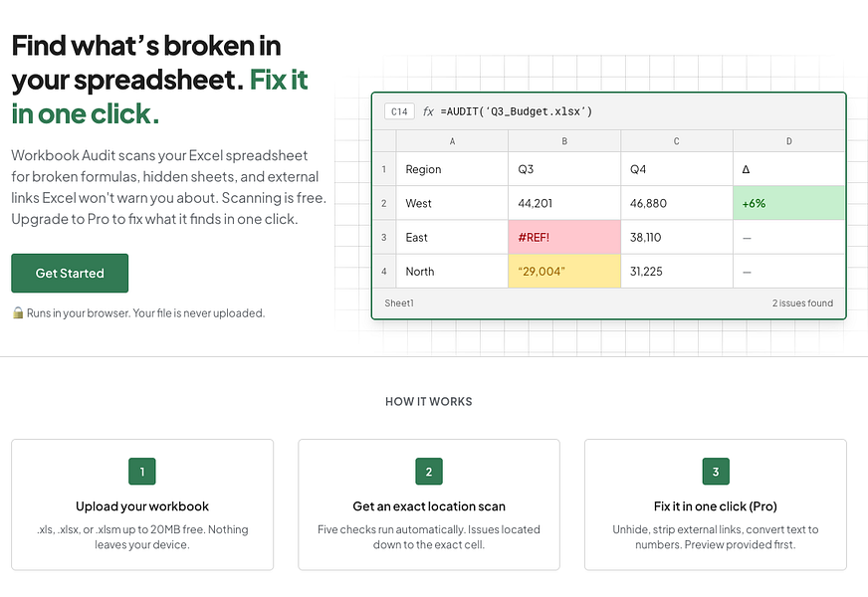Click the West region cell
The height and width of the screenshot is (597, 868).
pyautogui.click(x=452, y=203)
